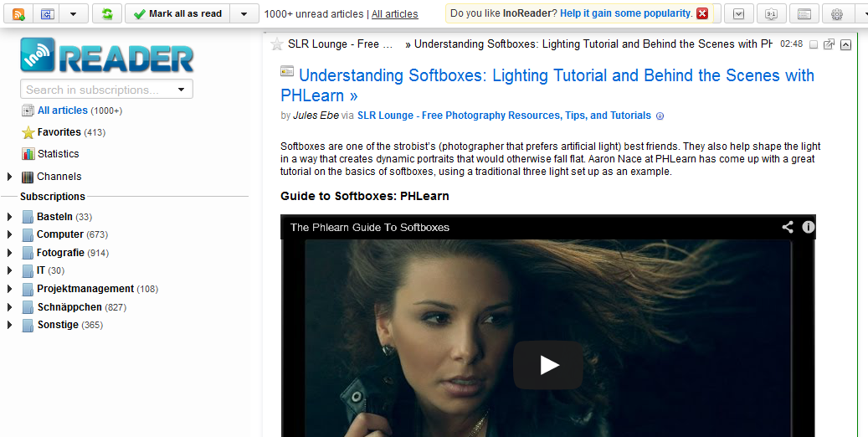Open Statistics in the sidebar
The height and width of the screenshot is (437, 868).
pos(58,153)
